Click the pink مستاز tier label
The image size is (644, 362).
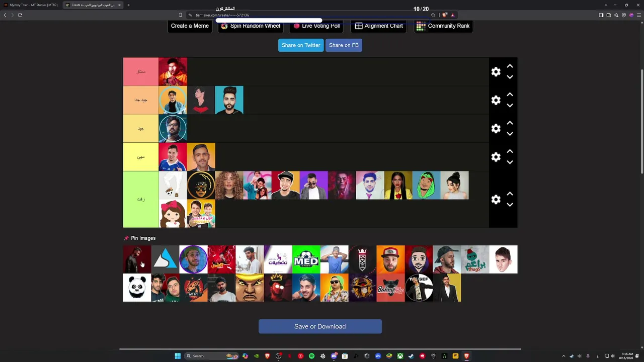141,72
